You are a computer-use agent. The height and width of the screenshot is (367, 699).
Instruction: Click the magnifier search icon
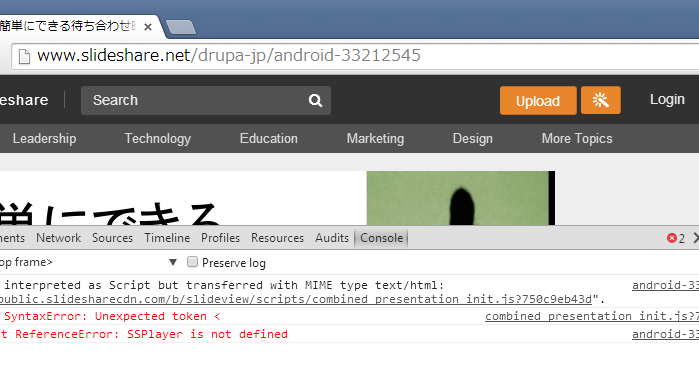click(x=315, y=100)
